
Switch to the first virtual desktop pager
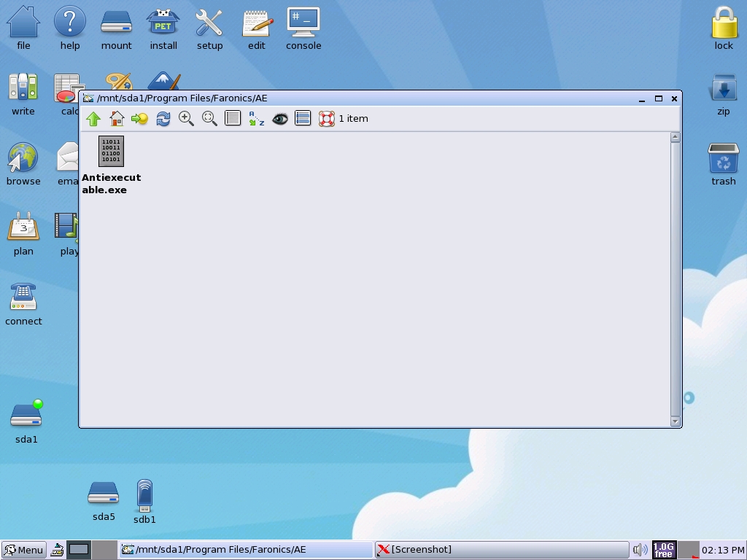[79, 550]
